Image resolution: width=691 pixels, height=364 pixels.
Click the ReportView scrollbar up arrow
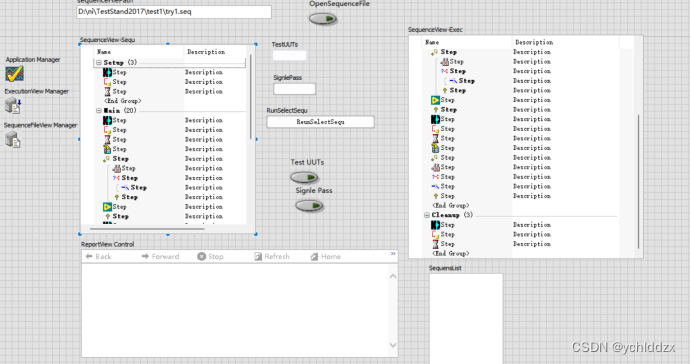coord(393,276)
